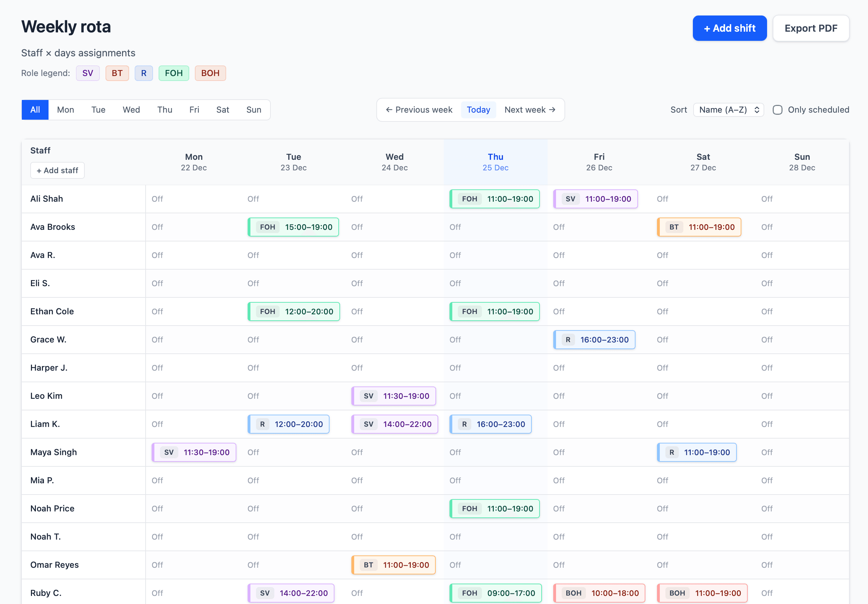Open Omar Reyes' Wednesday BT shift
Screen dimensions: 868x604
(394, 565)
